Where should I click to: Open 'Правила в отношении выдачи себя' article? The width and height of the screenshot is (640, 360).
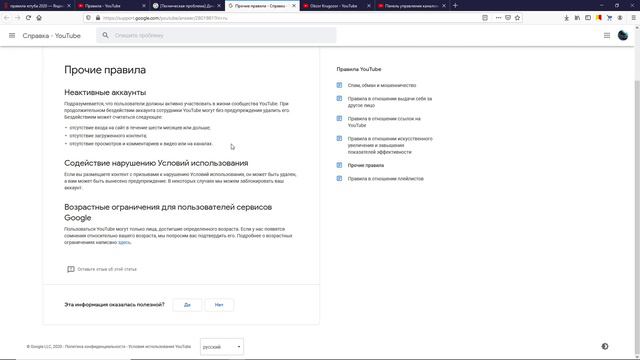click(x=390, y=102)
